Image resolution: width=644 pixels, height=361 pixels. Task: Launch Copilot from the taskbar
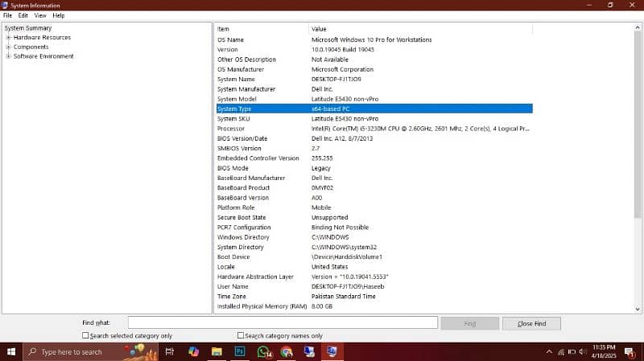coord(193,351)
